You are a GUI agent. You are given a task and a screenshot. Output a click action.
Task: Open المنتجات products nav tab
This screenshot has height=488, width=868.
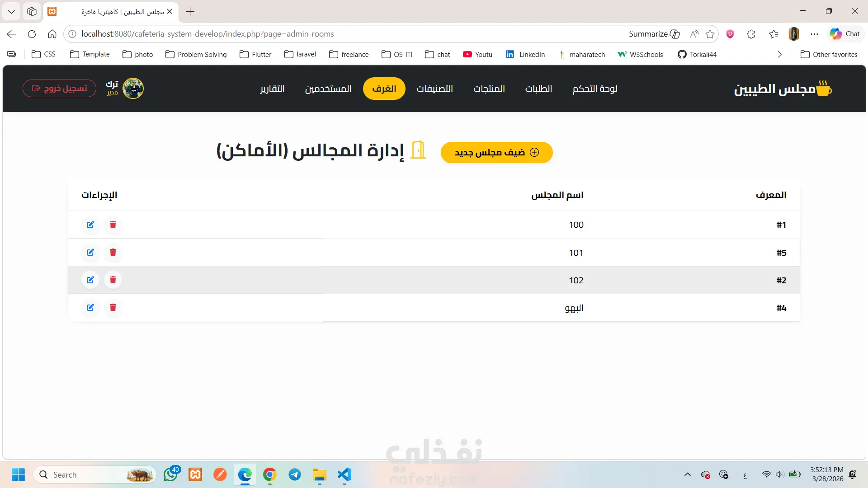point(489,89)
